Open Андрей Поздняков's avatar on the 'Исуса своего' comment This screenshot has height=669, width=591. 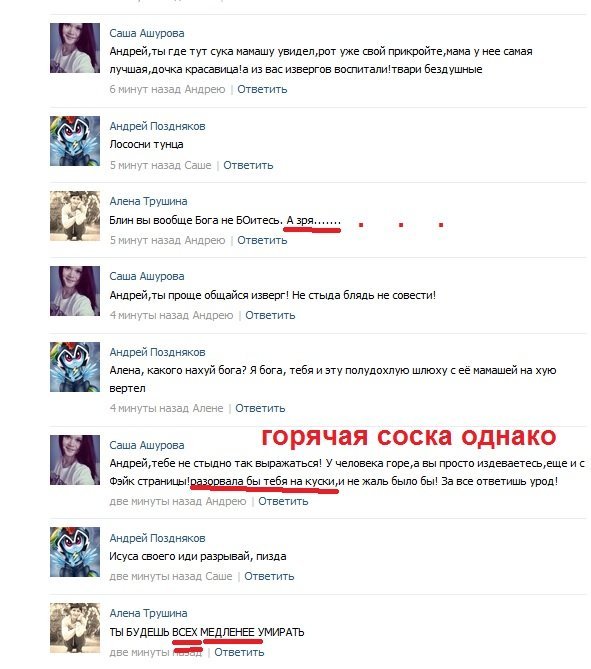click(x=75, y=552)
